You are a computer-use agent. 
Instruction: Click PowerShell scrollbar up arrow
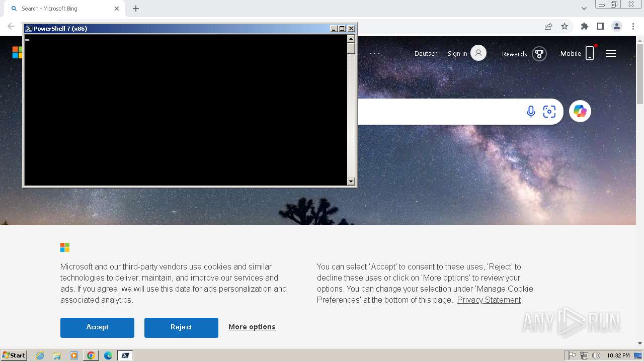pyautogui.click(x=351, y=38)
